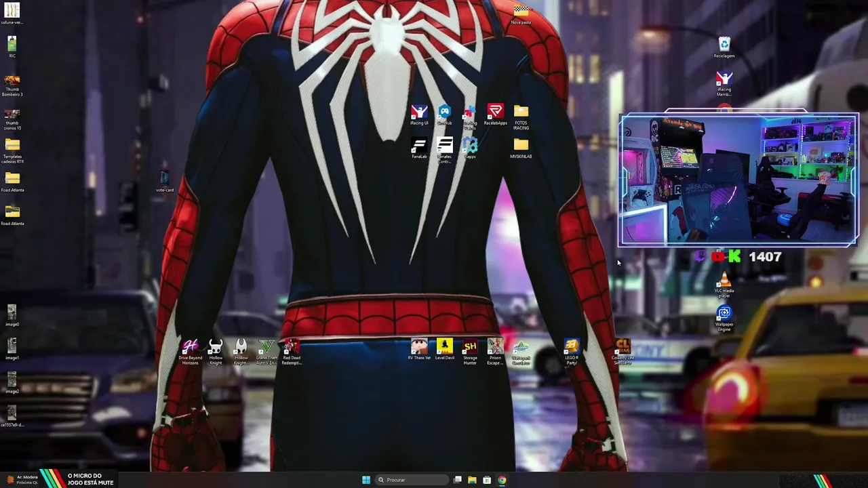Open Task View from the taskbar
Viewport: 868px width, 488px height.
click(458, 480)
